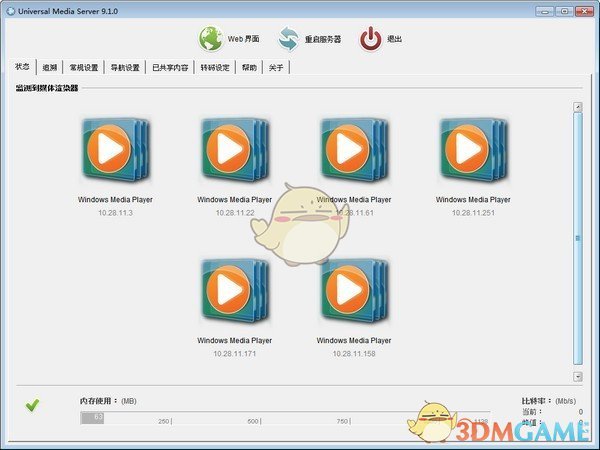Open the 关于 tab
The image size is (600, 450).
pos(276,68)
